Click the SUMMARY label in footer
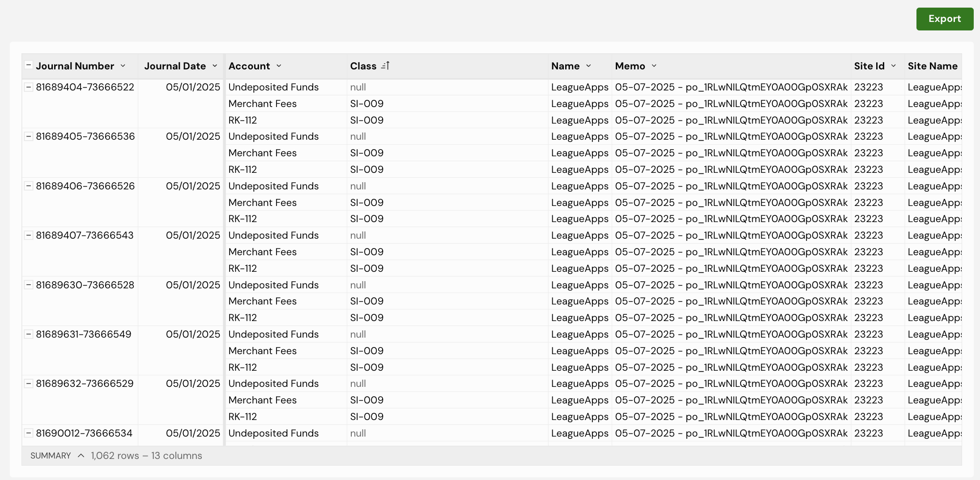980x480 pixels. (51, 455)
